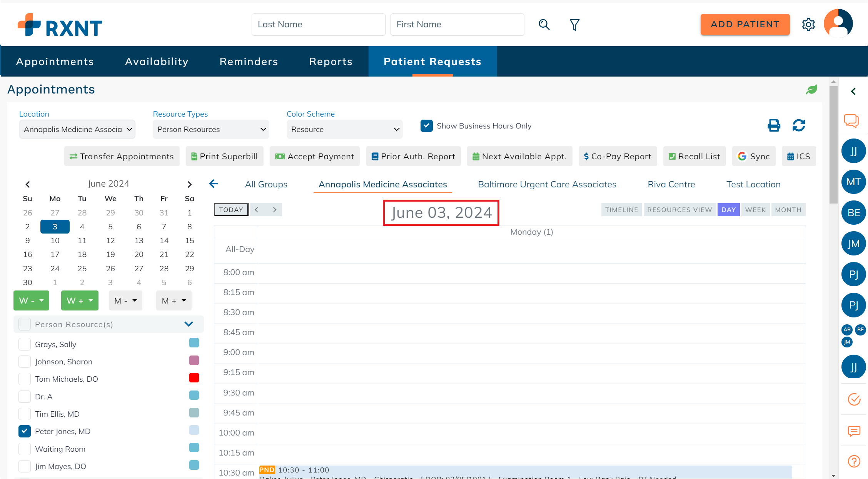Select the Baltimore Urgent Care Associates group
Viewport: 868px width, 479px height.
547,184
